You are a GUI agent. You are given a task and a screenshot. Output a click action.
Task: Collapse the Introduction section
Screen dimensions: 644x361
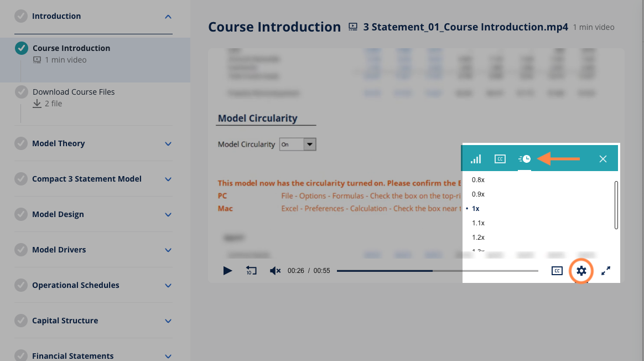pyautogui.click(x=168, y=17)
